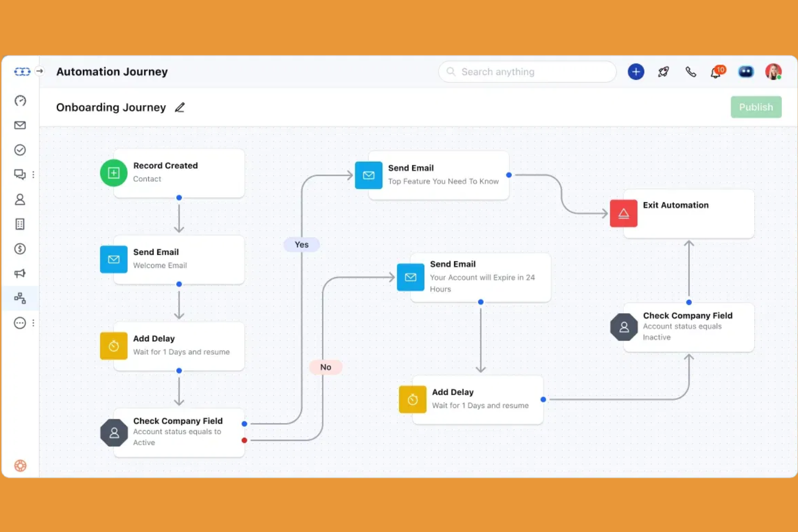Select the No branch label
The height and width of the screenshot is (532, 798).
tap(326, 367)
